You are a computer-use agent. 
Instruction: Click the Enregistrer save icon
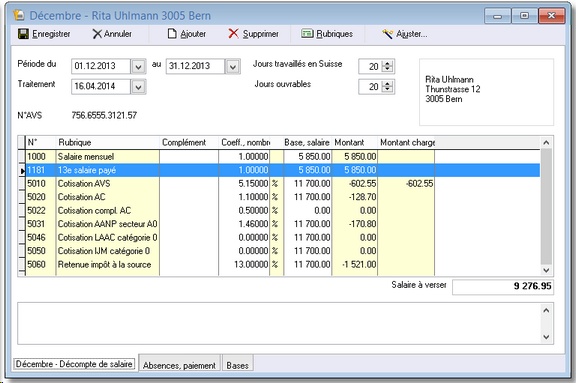click(23, 34)
